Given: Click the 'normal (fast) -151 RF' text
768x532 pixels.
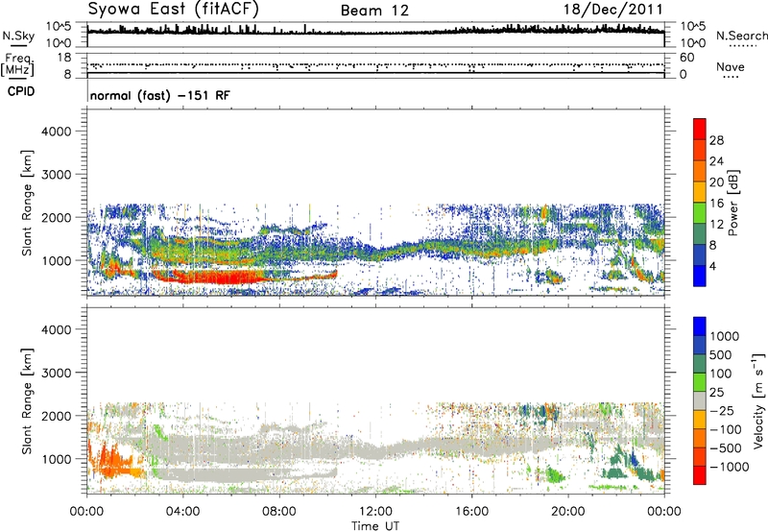Looking at the screenshot, I should 159,95.
